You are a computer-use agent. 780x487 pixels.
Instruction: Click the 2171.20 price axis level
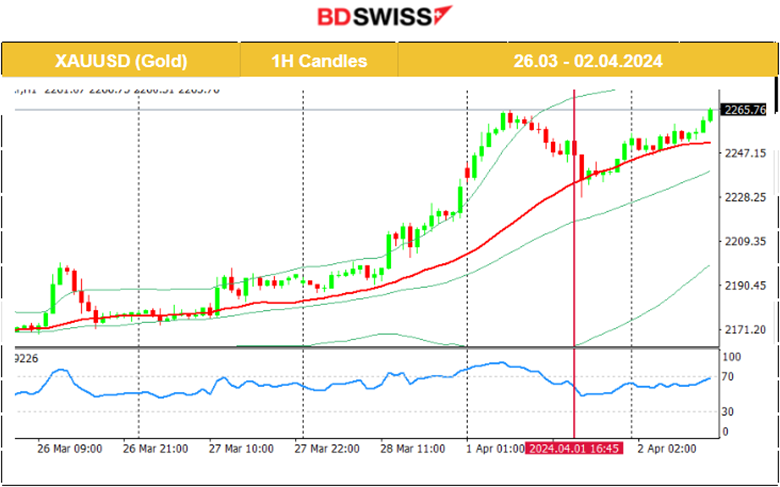746,329
